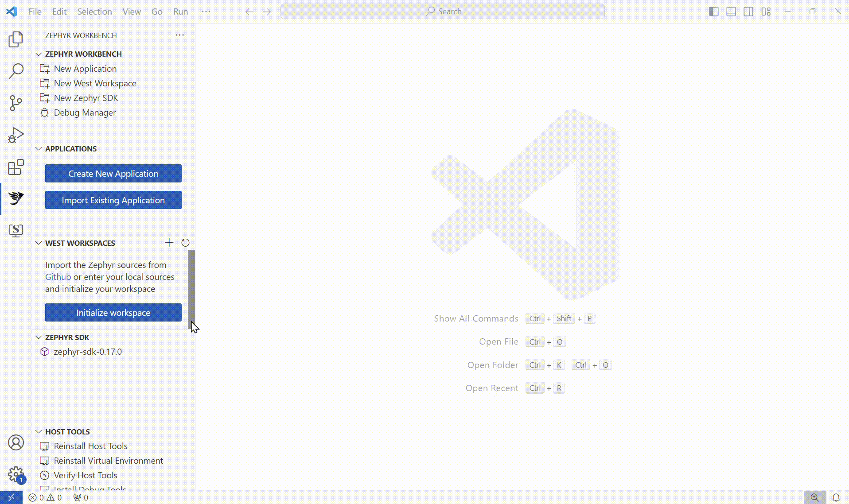This screenshot has width=849, height=504.
Task: Open the Explorer view
Action: (16, 39)
